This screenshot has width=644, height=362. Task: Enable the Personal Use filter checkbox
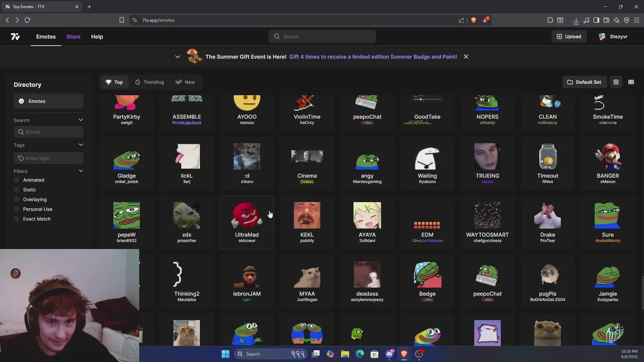point(17,209)
